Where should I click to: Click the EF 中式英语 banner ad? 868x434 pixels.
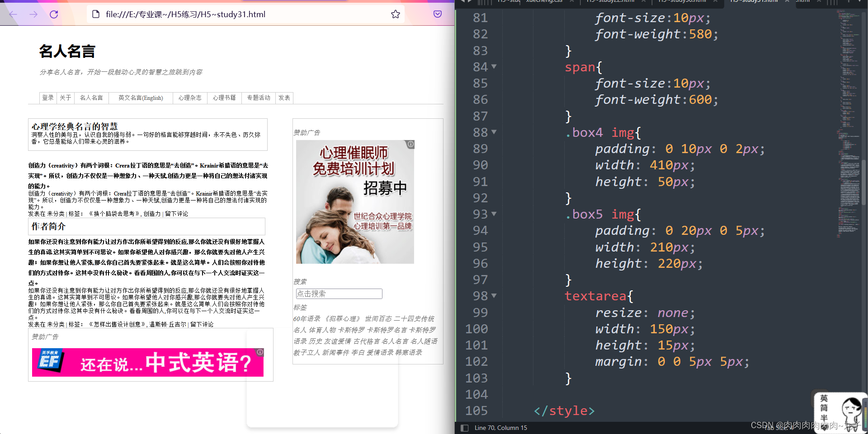(x=148, y=363)
